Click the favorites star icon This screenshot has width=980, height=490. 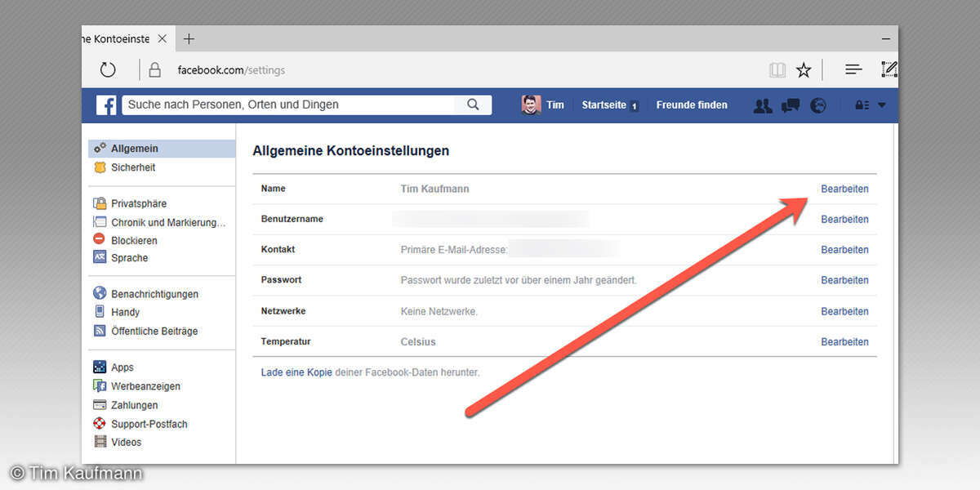[804, 70]
